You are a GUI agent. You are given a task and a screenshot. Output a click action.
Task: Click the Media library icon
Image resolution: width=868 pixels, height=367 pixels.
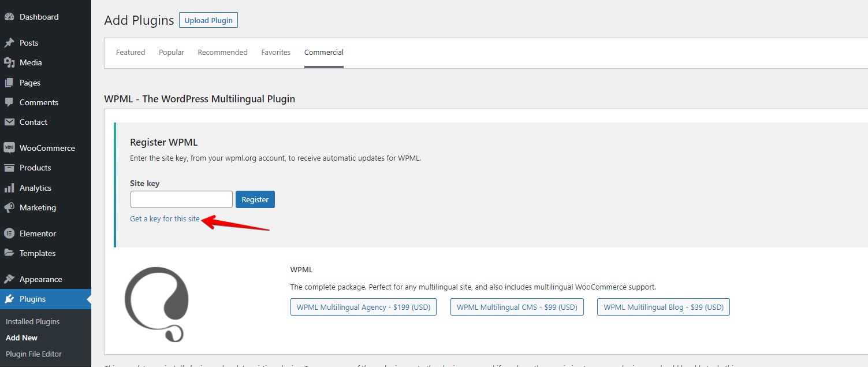coord(9,62)
